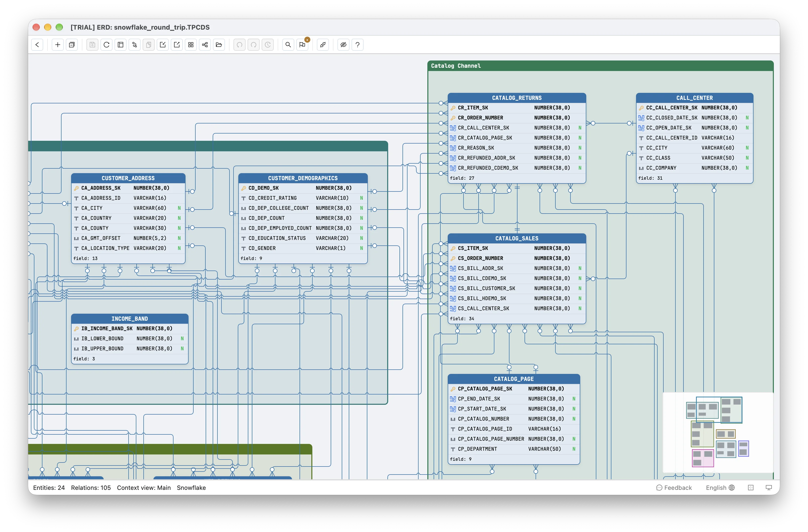Click the relation routing icon

[134, 44]
